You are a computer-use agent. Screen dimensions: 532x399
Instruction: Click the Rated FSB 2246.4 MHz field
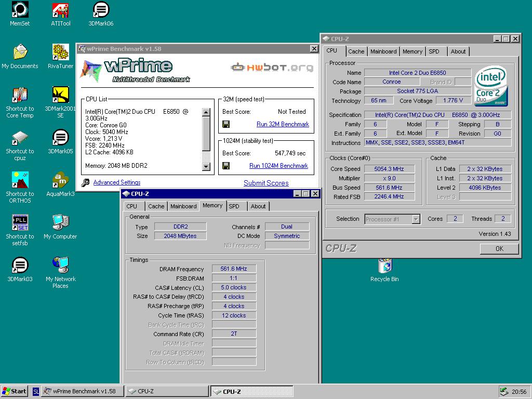[x=389, y=196]
